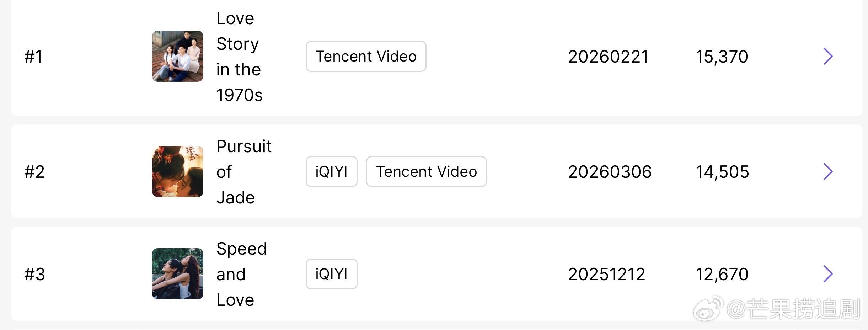Expand details arrow for rank #1 row
Image resolution: width=868 pixels, height=330 pixels.
(828, 56)
